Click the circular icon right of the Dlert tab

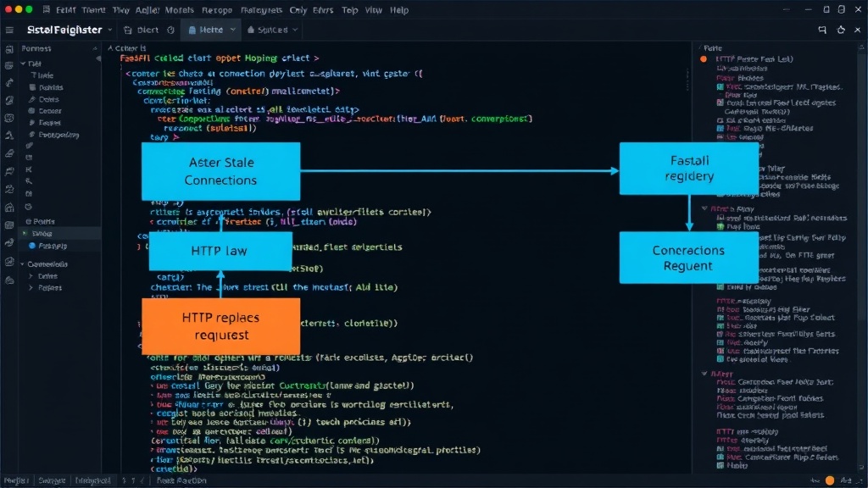click(x=170, y=30)
